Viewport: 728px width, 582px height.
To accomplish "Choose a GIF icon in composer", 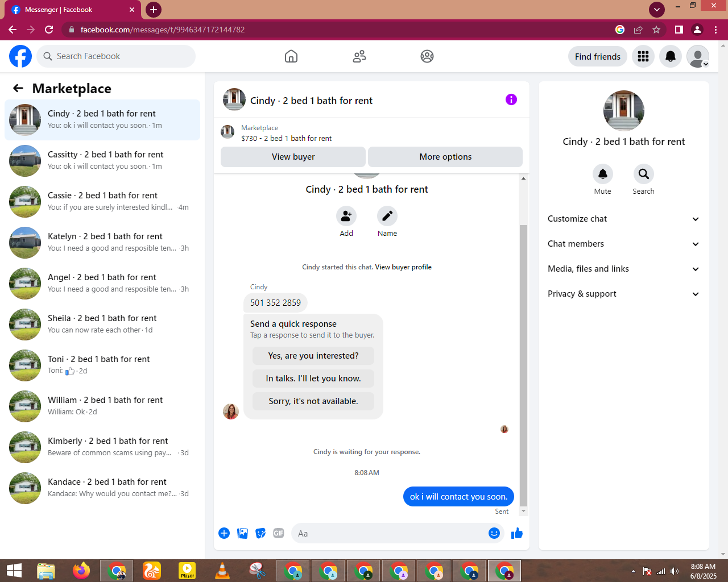I will click(x=279, y=533).
